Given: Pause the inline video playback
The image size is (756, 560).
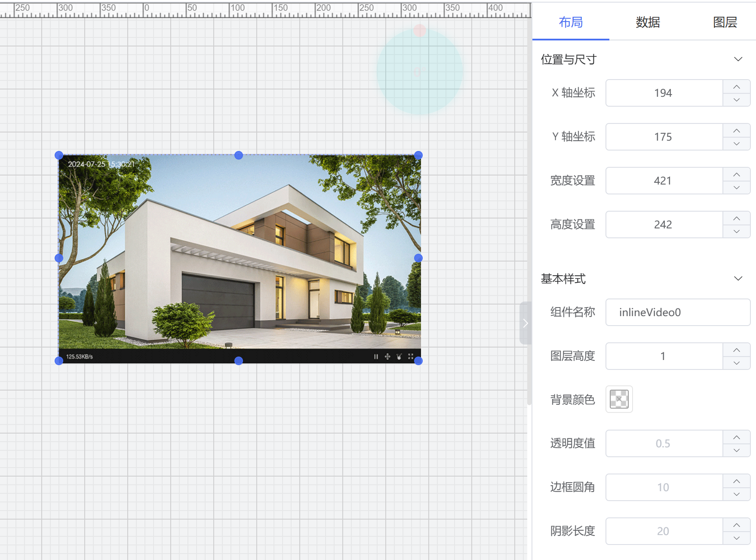Looking at the screenshot, I should (376, 357).
